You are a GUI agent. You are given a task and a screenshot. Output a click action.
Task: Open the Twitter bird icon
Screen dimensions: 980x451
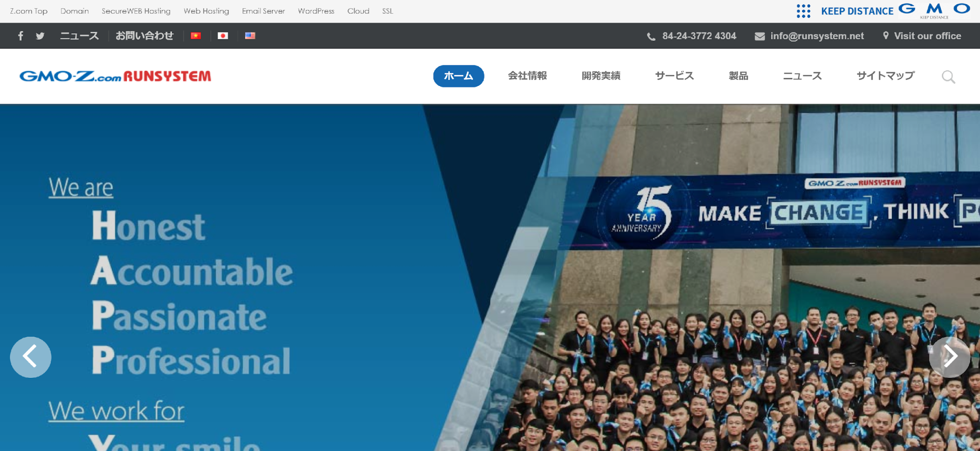[40, 36]
